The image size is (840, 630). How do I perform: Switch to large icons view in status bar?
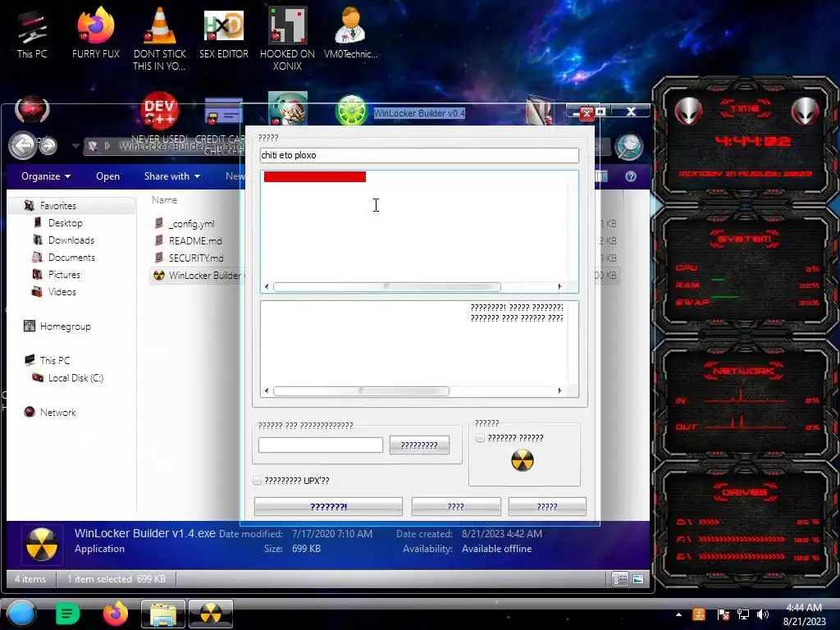(x=638, y=579)
